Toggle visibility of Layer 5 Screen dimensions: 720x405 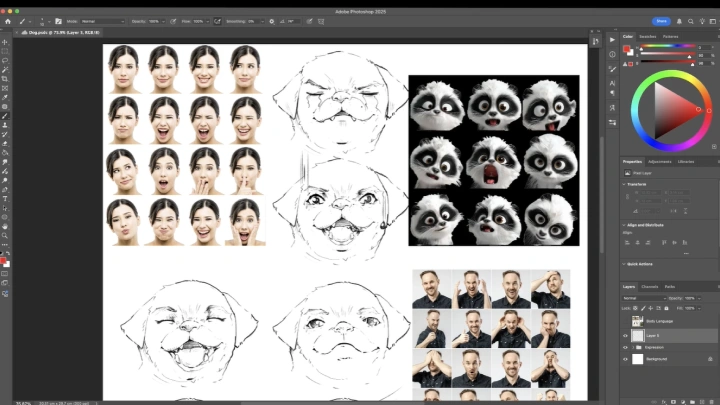(x=625, y=336)
